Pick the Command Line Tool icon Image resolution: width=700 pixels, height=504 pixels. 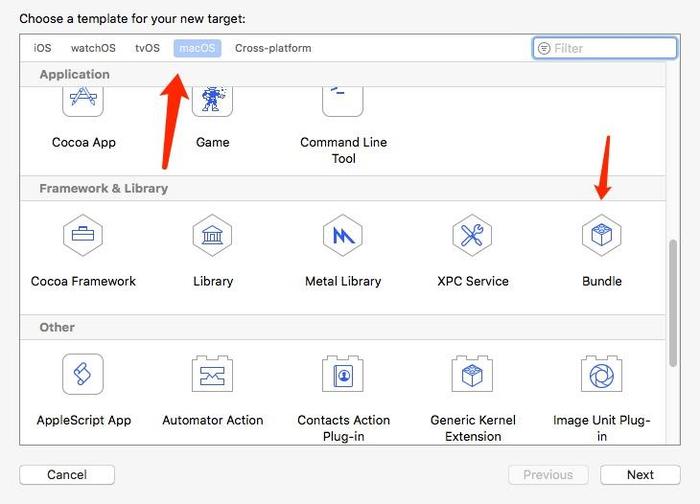tap(342, 102)
